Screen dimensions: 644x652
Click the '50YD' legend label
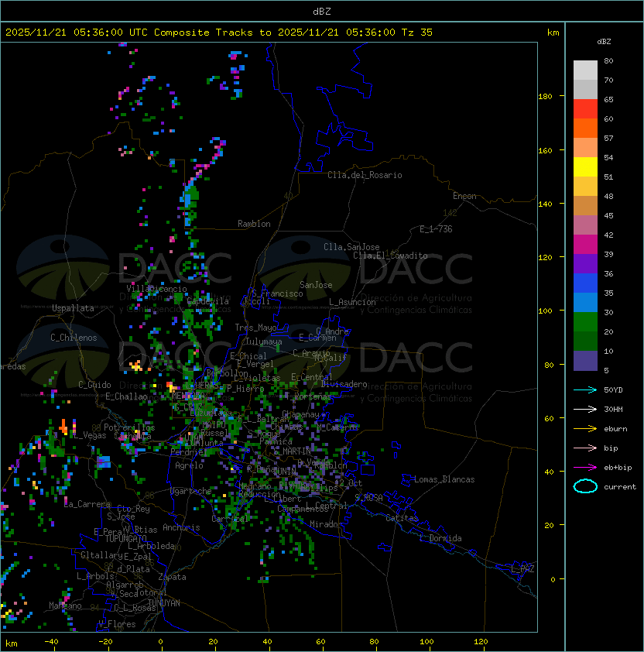tap(613, 390)
